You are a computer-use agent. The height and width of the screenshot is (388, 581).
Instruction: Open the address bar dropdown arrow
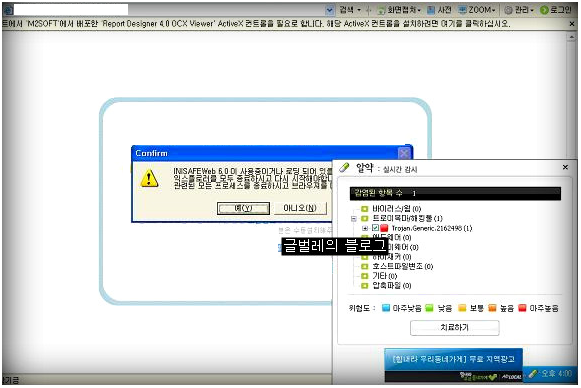(x=329, y=10)
